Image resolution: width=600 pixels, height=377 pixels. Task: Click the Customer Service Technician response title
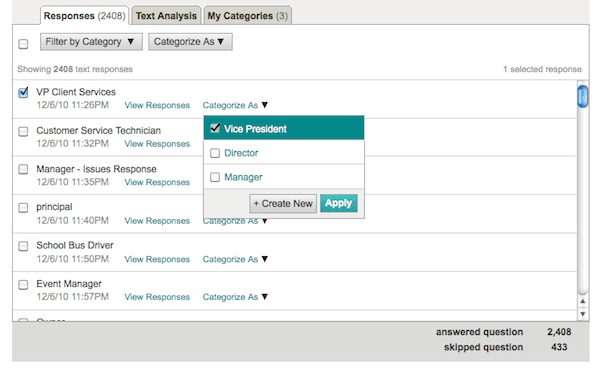pos(98,131)
